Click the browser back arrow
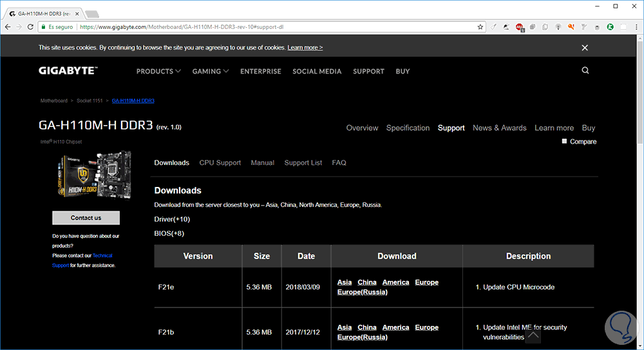 click(x=8, y=26)
